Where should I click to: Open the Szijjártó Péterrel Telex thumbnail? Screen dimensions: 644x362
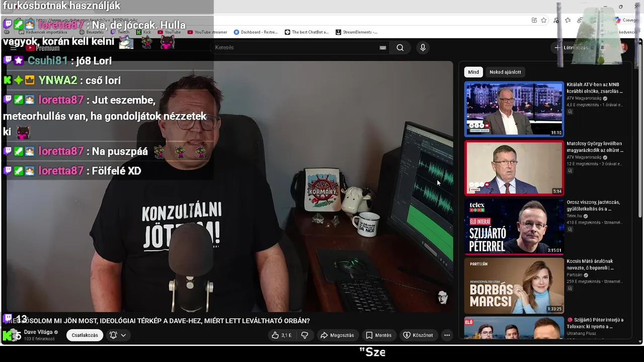coord(514,227)
